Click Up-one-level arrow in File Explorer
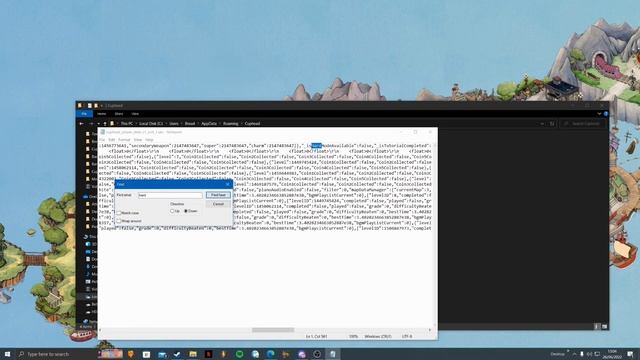 pyautogui.click(x=105, y=123)
